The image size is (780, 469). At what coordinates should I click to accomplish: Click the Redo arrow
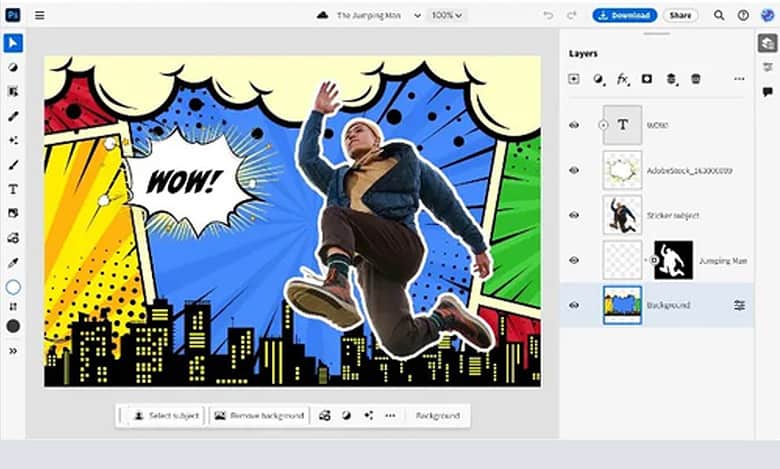pos(572,15)
